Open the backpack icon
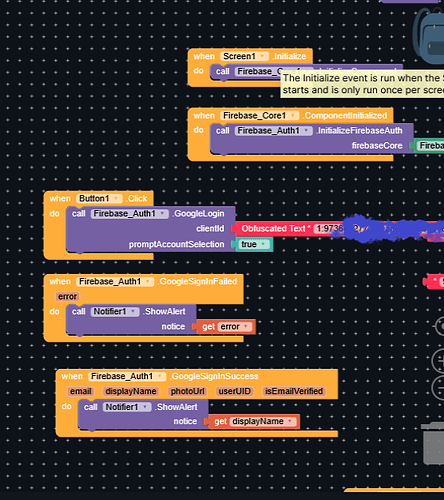 point(429,36)
